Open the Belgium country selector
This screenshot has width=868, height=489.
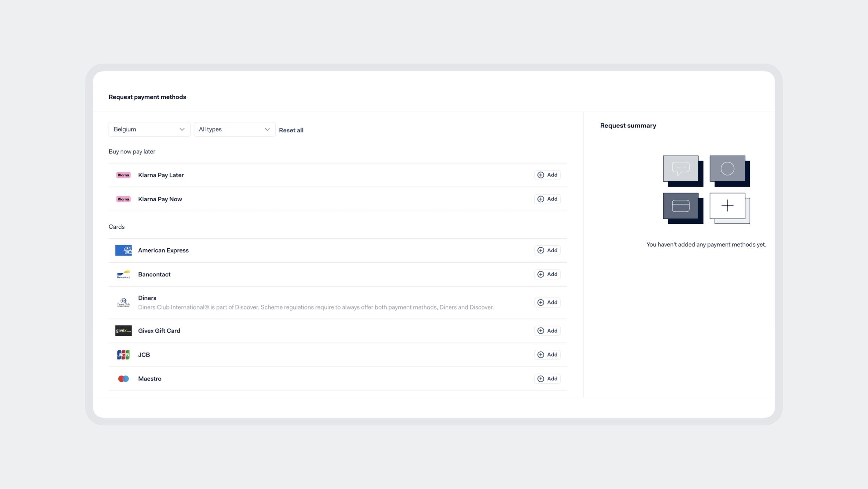point(149,129)
